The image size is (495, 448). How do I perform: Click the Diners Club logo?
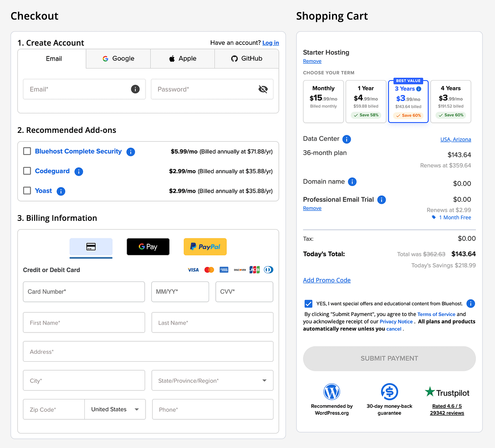pos(268,270)
